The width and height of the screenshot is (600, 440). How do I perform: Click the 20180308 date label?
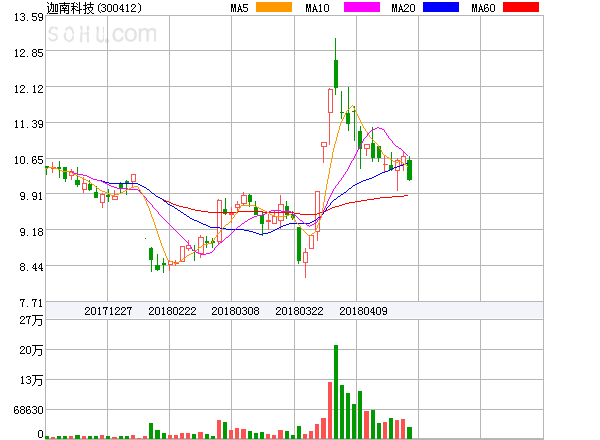pos(235,311)
